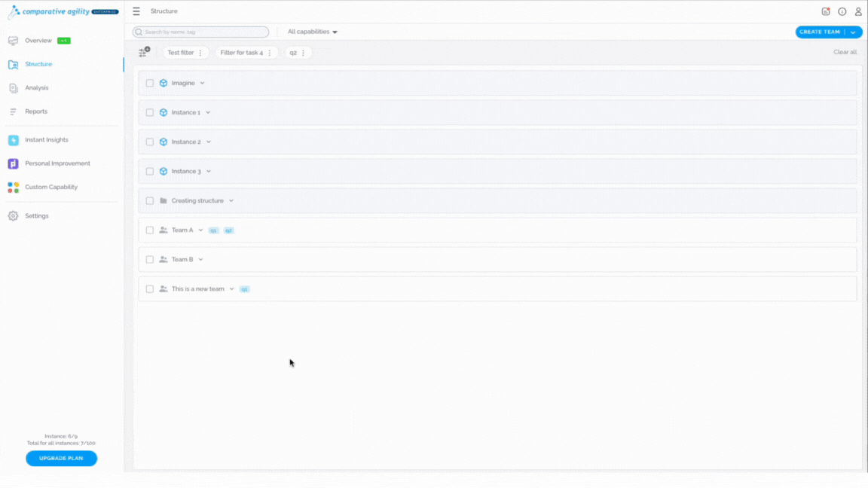The height and width of the screenshot is (488, 868).
Task: Click This is a new team people icon
Action: (164, 288)
